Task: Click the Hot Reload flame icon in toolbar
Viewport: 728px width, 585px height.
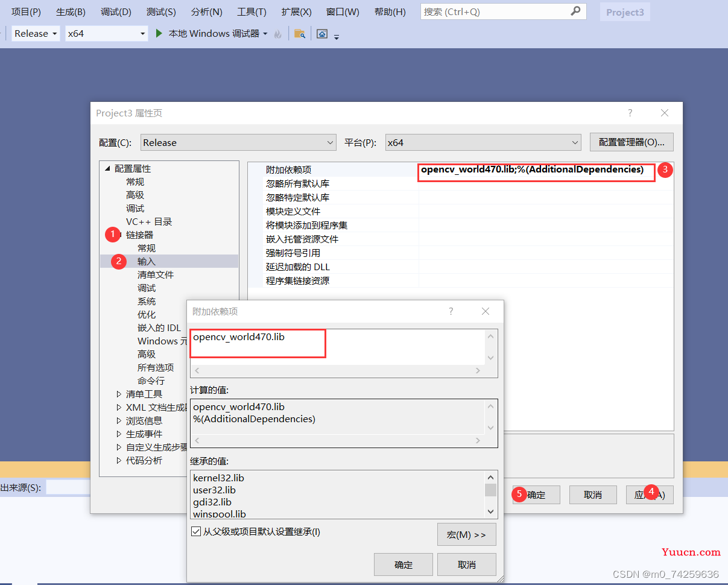Action: tap(278, 34)
